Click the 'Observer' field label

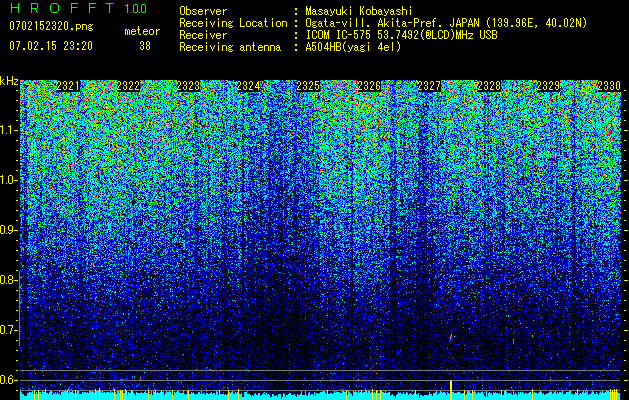[x=203, y=11]
